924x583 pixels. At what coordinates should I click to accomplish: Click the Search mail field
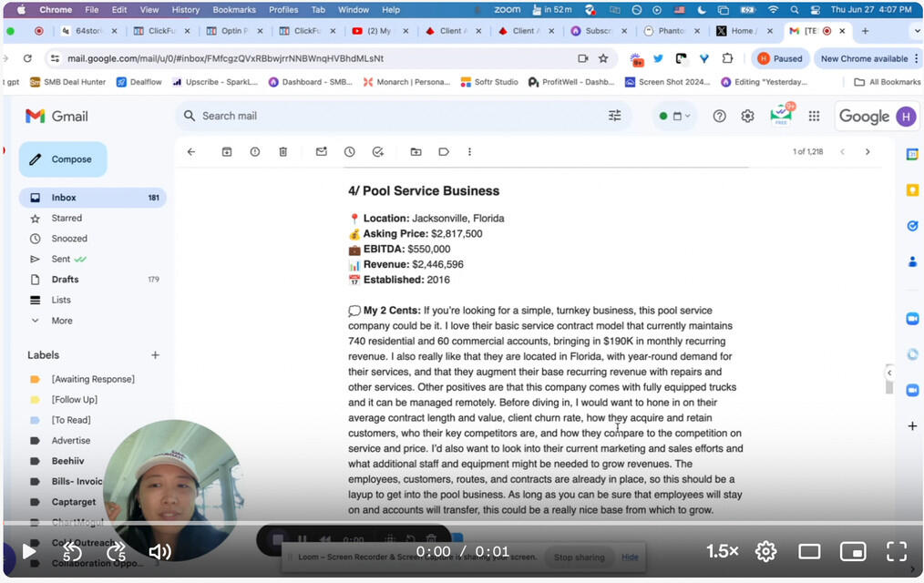point(392,116)
